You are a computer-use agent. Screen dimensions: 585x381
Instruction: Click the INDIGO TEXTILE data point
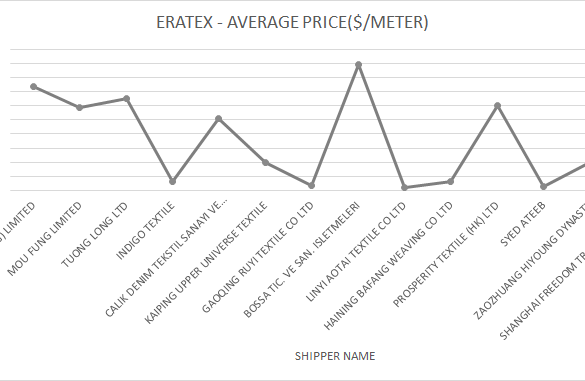[172, 181]
